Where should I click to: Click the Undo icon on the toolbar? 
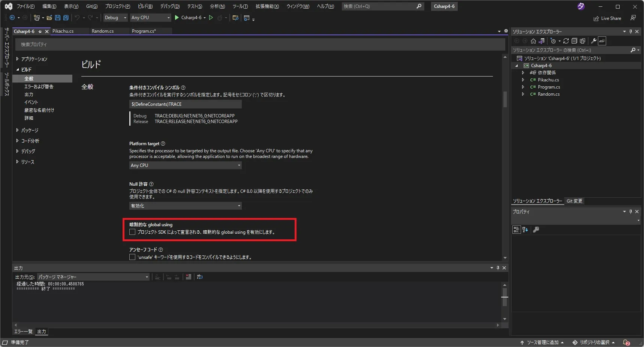pyautogui.click(x=77, y=17)
